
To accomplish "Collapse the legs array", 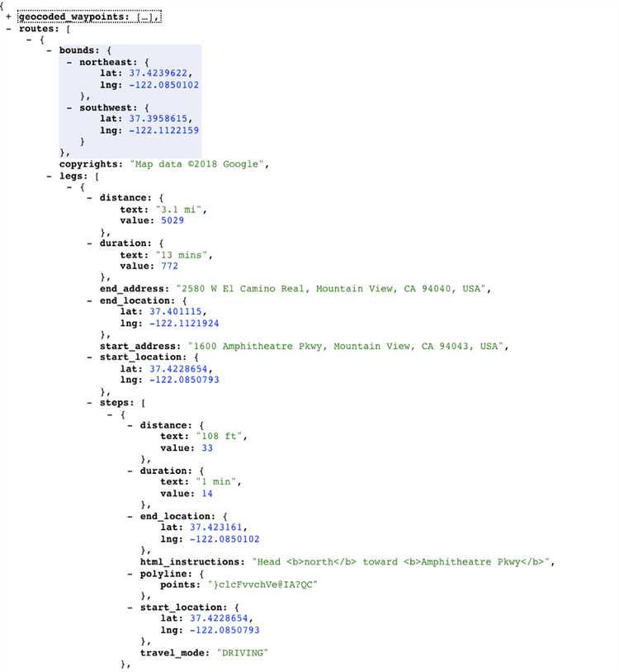I will (49, 176).
